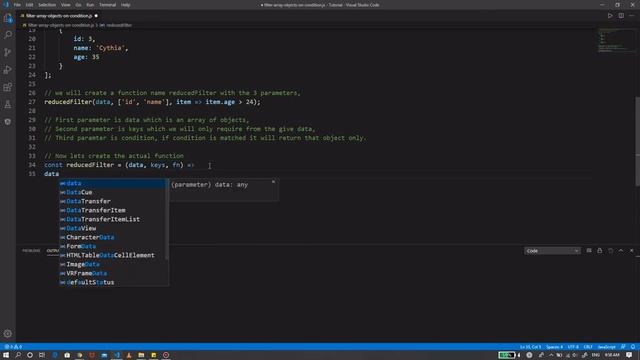The width and height of the screenshot is (640, 360).
Task: Change language mode JavaScript
Action: [607, 347]
